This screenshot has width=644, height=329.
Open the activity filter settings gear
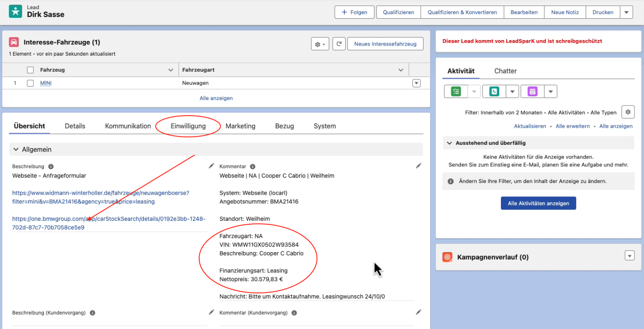coord(627,112)
